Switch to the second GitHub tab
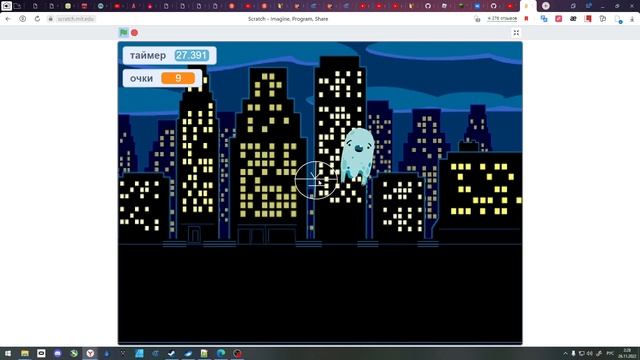Image resolution: width=640 pixels, height=360 pixels. pos(493,6)
